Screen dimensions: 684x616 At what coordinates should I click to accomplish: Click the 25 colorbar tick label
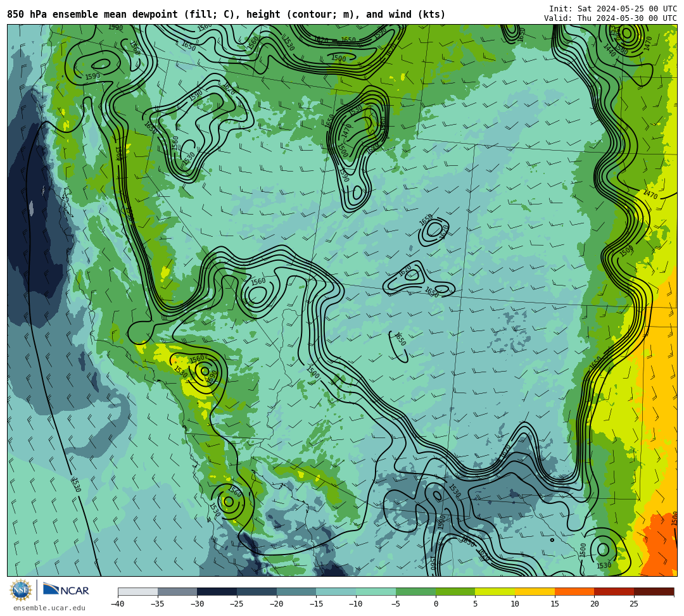634,604
